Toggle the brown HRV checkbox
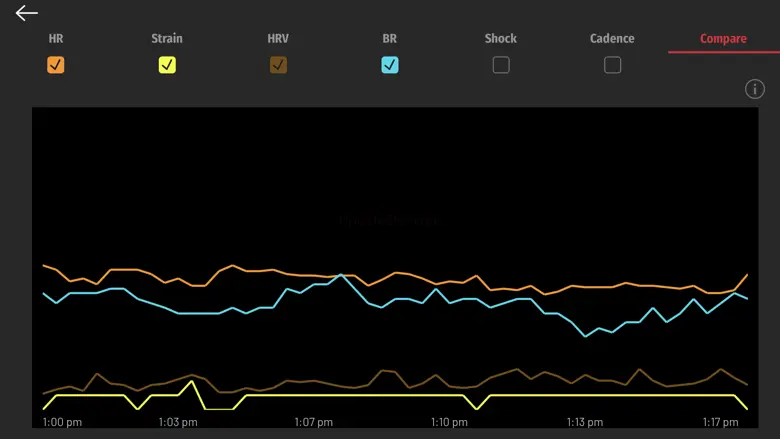780x439 pixels. (278, 65)
